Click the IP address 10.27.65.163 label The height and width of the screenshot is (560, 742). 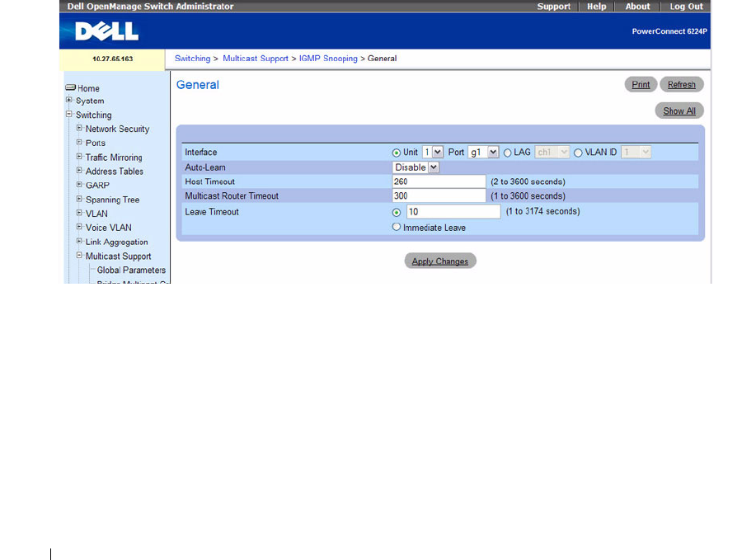(113, 59)
